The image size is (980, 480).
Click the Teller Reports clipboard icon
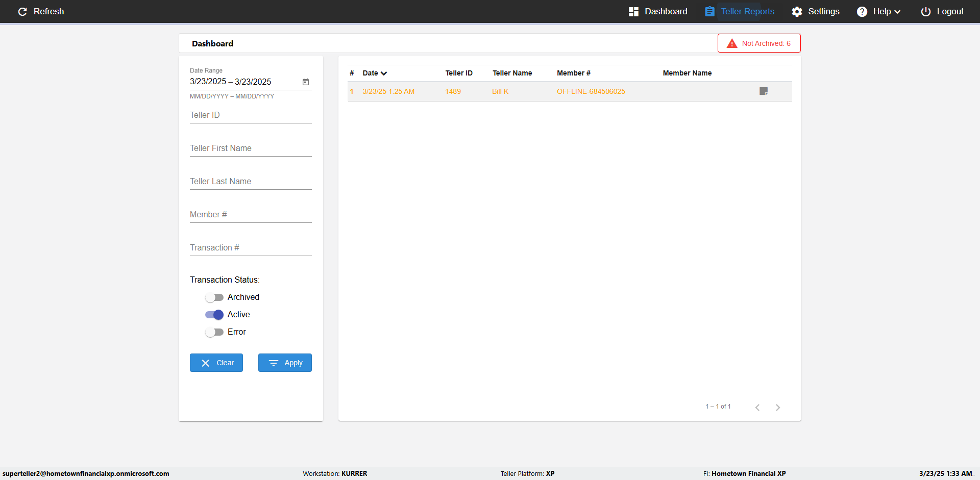pos(709,11)
